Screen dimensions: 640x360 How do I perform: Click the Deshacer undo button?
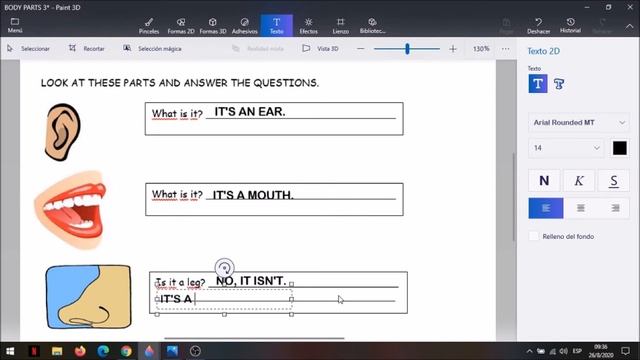(538, 25)
